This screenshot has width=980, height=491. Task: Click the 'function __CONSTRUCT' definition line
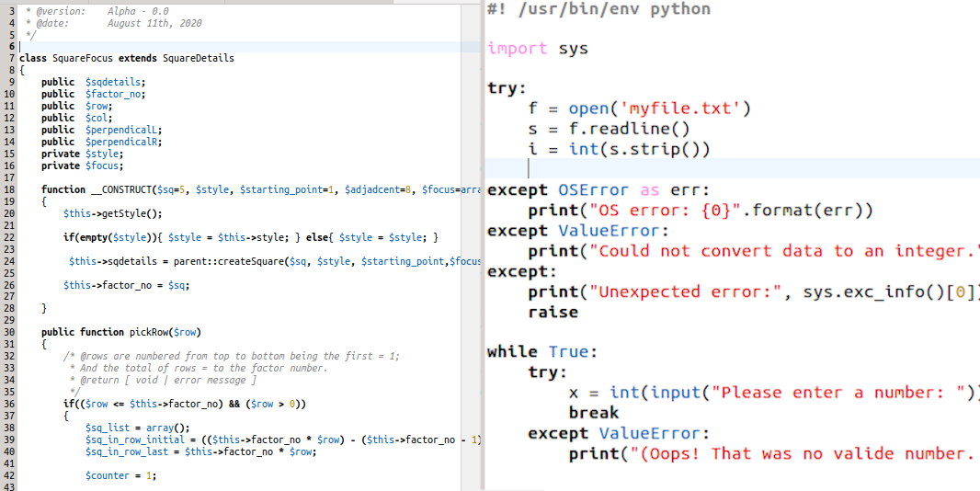click(260, 189)
